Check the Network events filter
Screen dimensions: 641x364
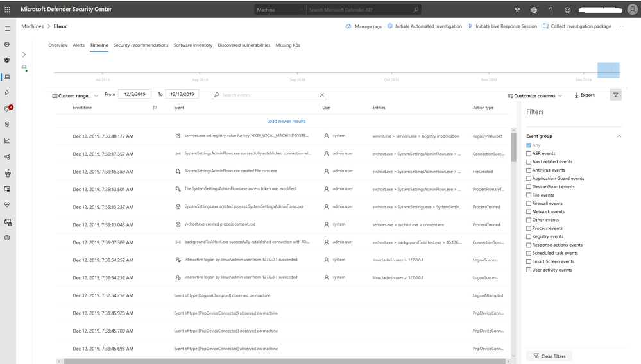(x=529, y=211)
